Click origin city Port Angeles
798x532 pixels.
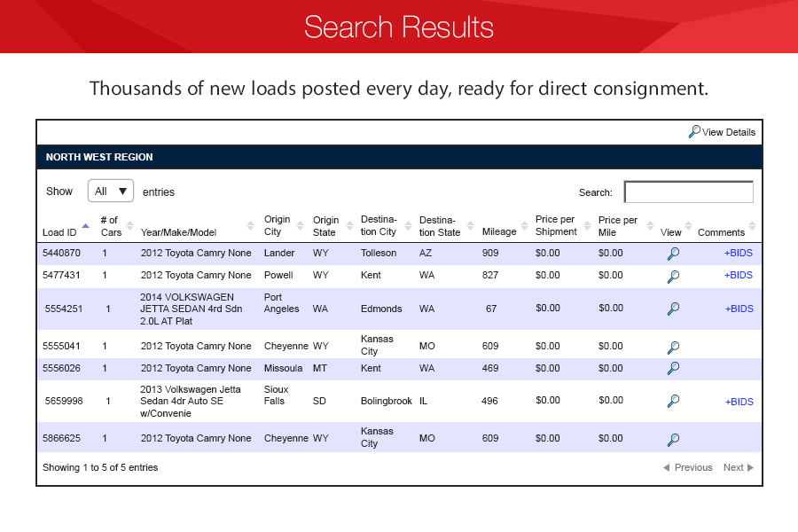coord(281,303)
